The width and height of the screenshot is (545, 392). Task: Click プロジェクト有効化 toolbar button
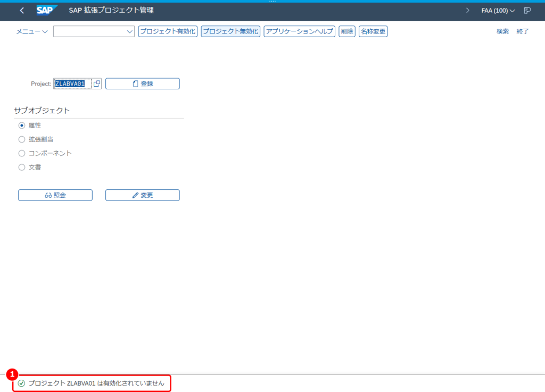(168, 31)
